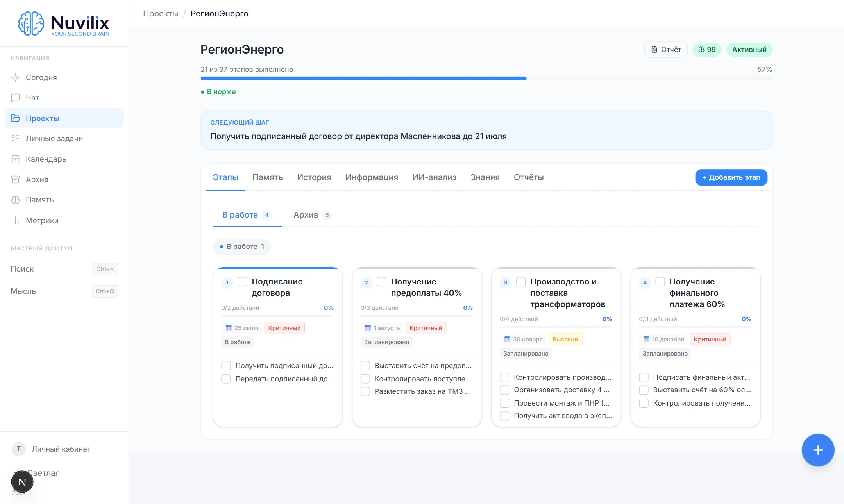Open the Archive box icon
This screenshot has width=844, height=504.
(x=15, y=179)
